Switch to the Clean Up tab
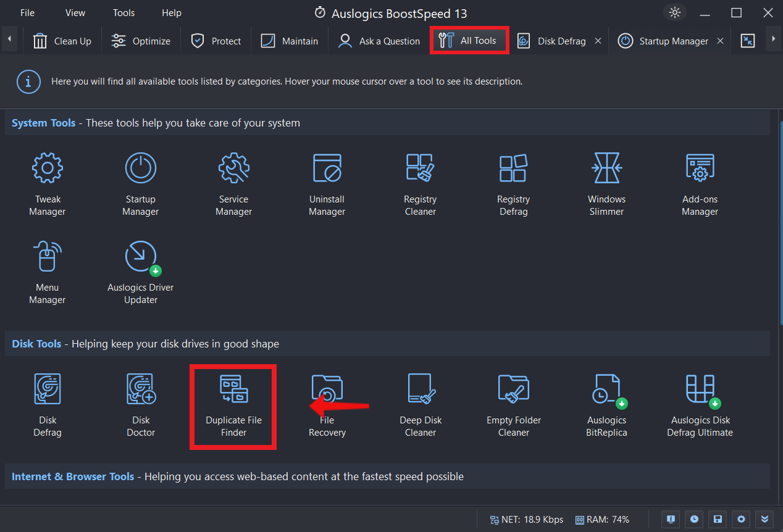 tap(62, 41)
